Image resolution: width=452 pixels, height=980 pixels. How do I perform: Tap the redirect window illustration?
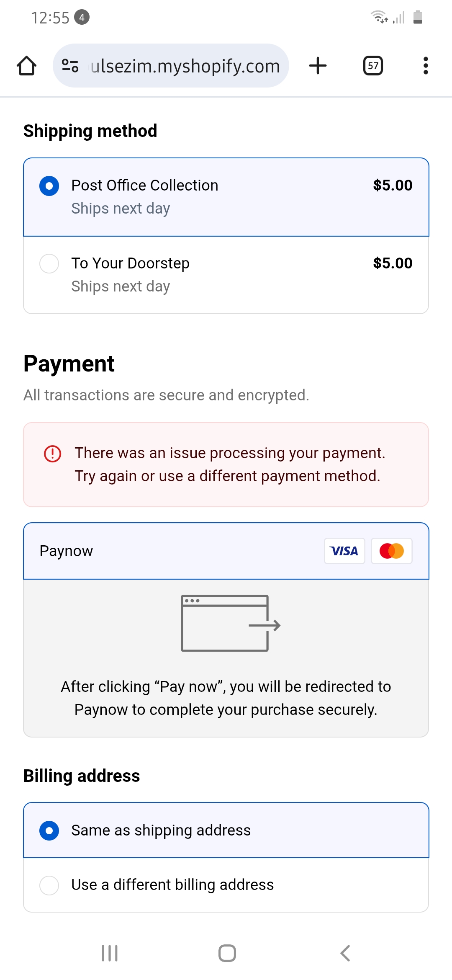230,623
